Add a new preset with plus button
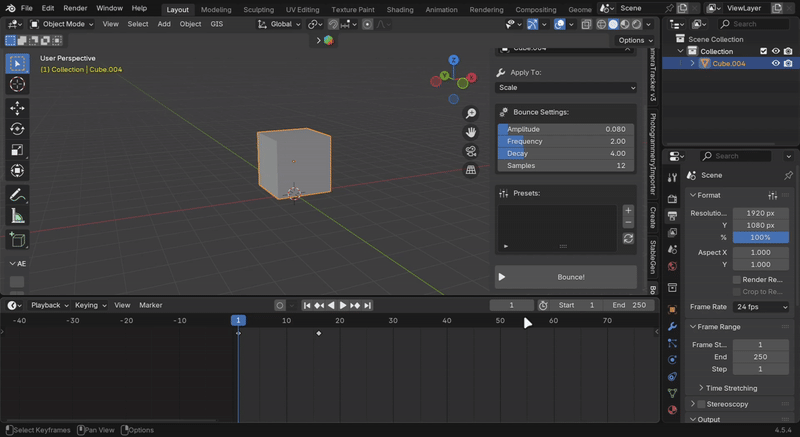This screenshot has width=800, height=437. [x=628, y=211]
